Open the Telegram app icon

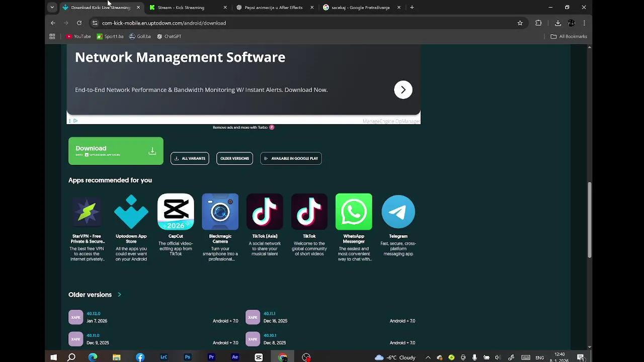(398, 212)
